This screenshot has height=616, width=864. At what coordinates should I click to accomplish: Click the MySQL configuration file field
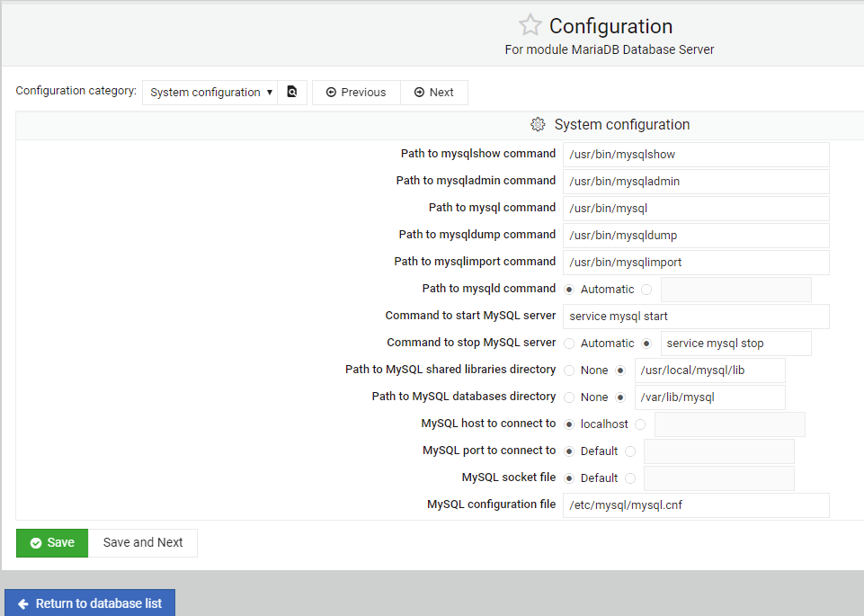(695, 505)
